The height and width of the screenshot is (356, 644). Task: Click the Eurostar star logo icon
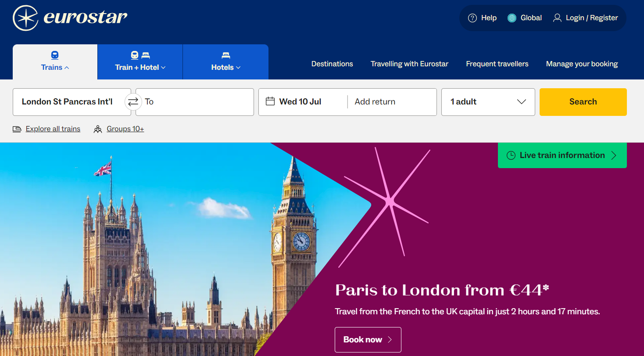(26, 18)
